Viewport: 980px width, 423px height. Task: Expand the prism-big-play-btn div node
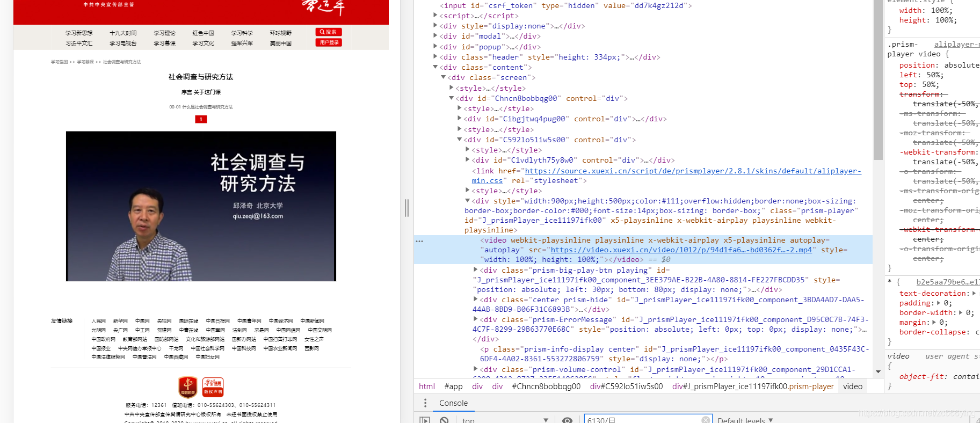click(x=476, y=270)
